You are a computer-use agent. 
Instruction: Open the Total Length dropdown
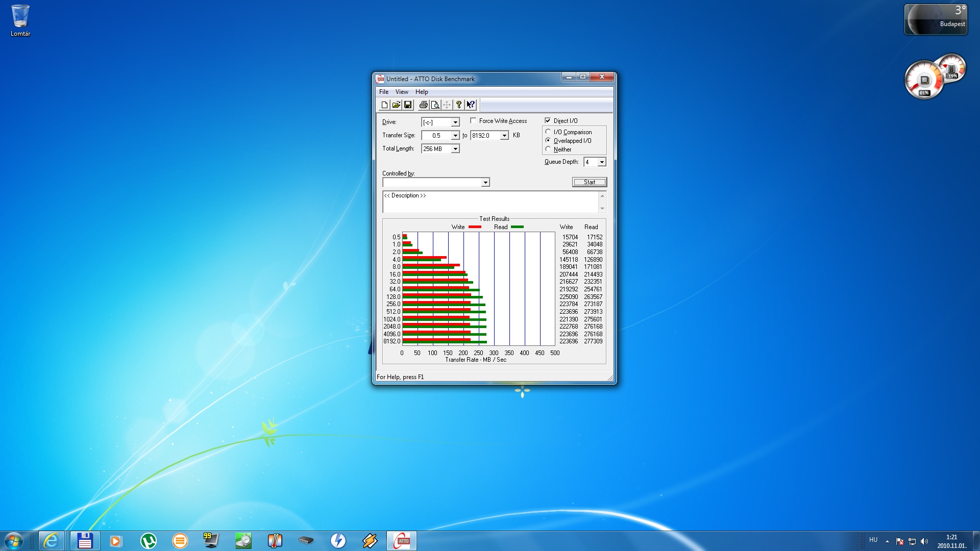pyautogui.click(x=455, y=149)
